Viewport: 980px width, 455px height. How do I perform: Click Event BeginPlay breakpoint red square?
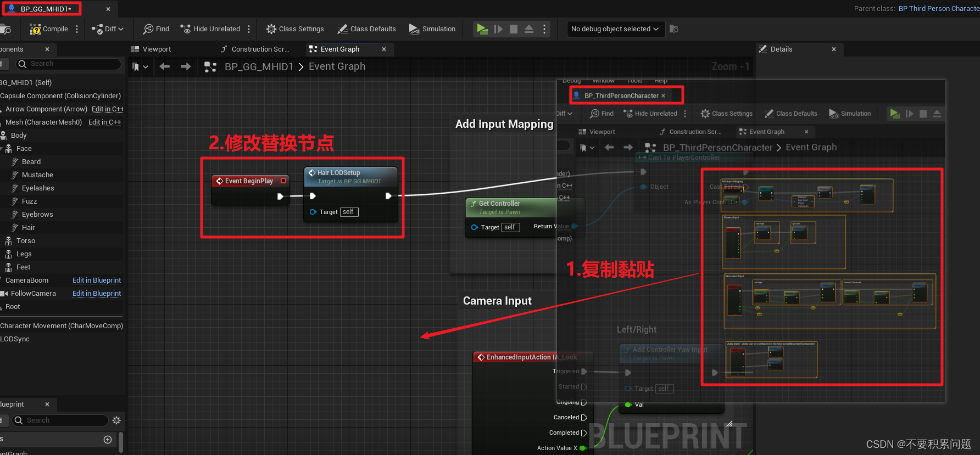(283, 181)
